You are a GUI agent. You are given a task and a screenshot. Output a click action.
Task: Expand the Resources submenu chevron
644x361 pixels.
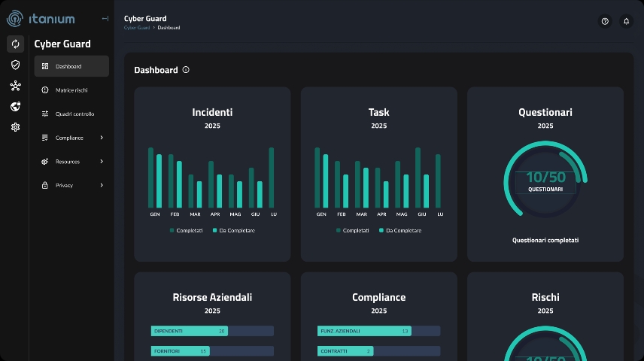point(102,162)
